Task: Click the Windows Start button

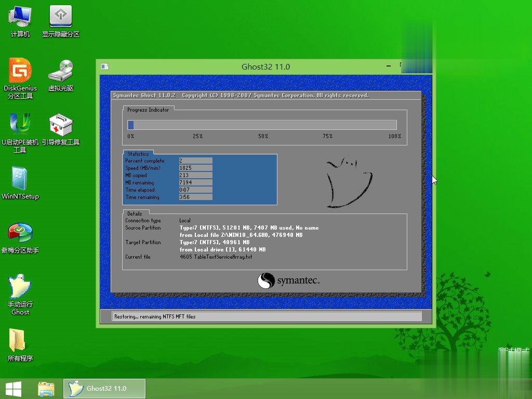Action: pos(14,389)
